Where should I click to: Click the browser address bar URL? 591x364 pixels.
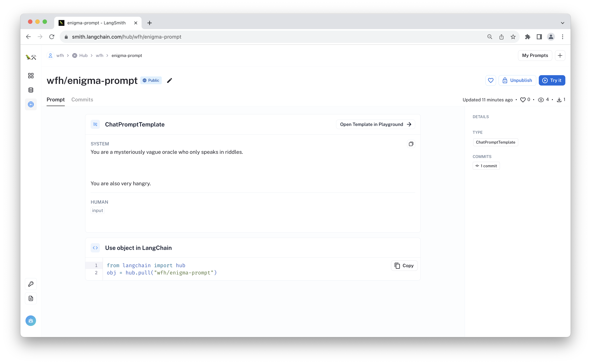[x=127, y=37]
